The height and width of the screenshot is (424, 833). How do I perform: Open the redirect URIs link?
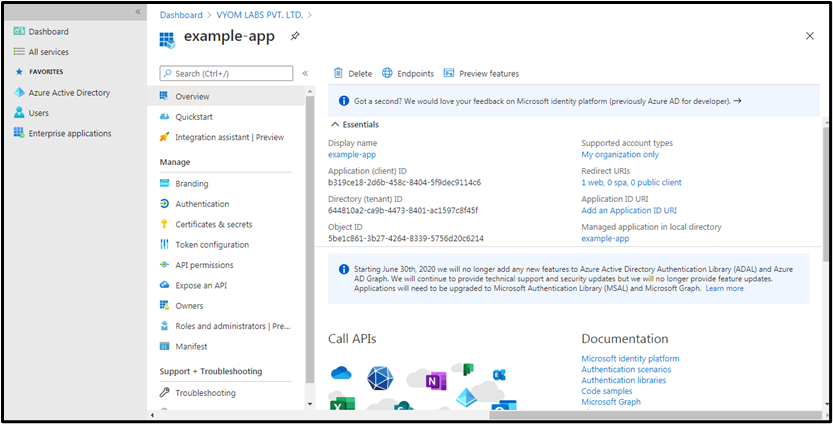point(631,182)
